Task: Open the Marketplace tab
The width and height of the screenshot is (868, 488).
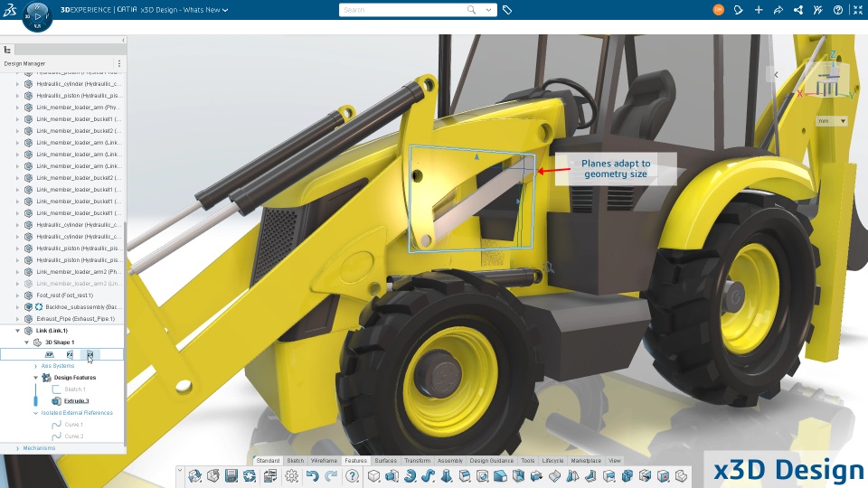Action: click(586, 460)
